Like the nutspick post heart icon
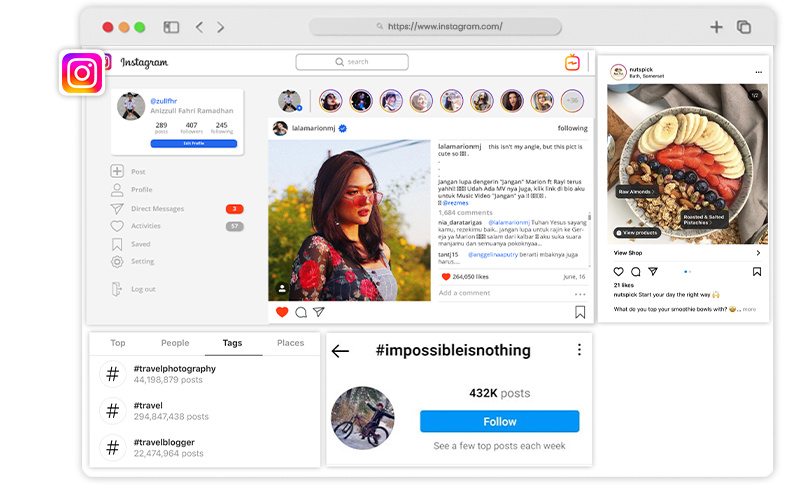 coord(618,271)
